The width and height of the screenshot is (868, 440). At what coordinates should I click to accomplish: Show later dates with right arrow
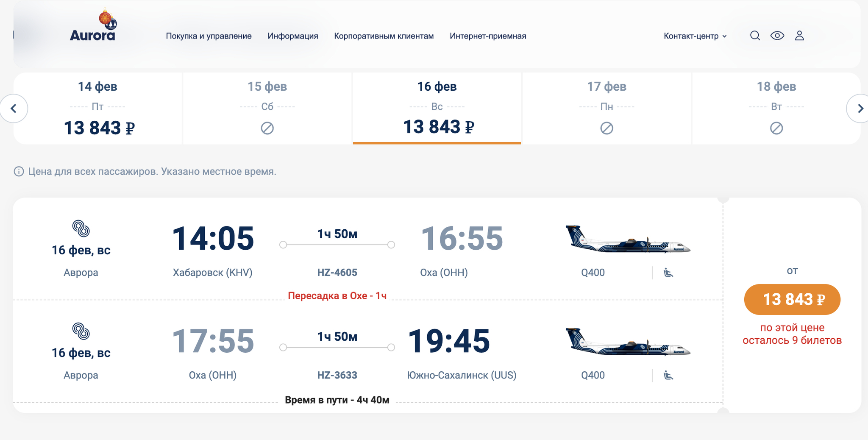click(859, 109)
